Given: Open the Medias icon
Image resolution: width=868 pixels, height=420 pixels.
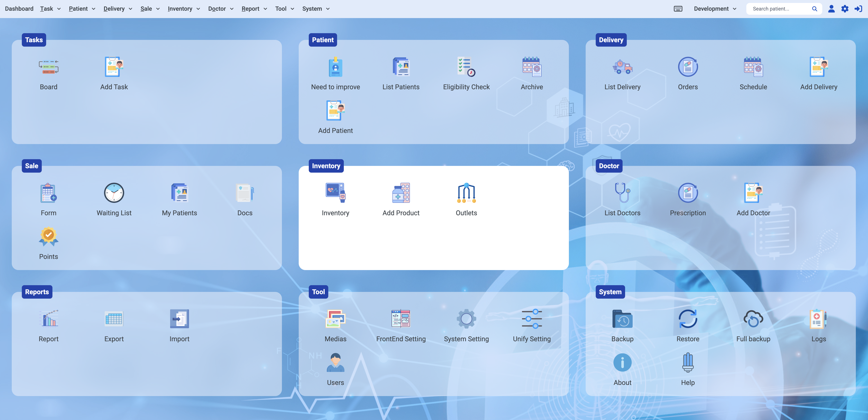Looking at the screenshot, I should pos(335,319).
